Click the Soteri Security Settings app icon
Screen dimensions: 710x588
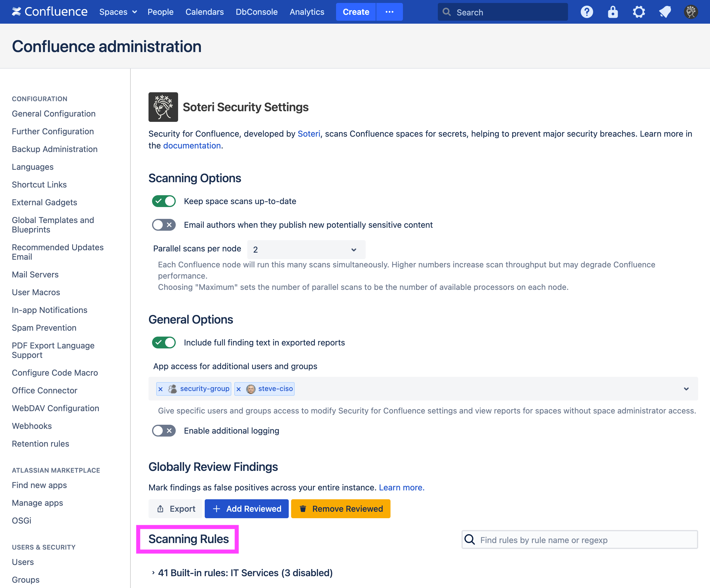click(x=163, y=107)
